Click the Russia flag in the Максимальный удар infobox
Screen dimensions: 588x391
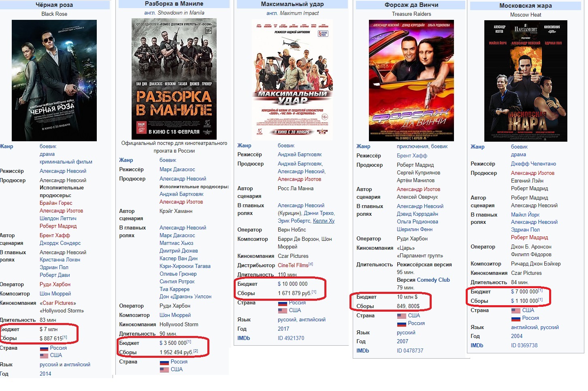coord(282,303)
